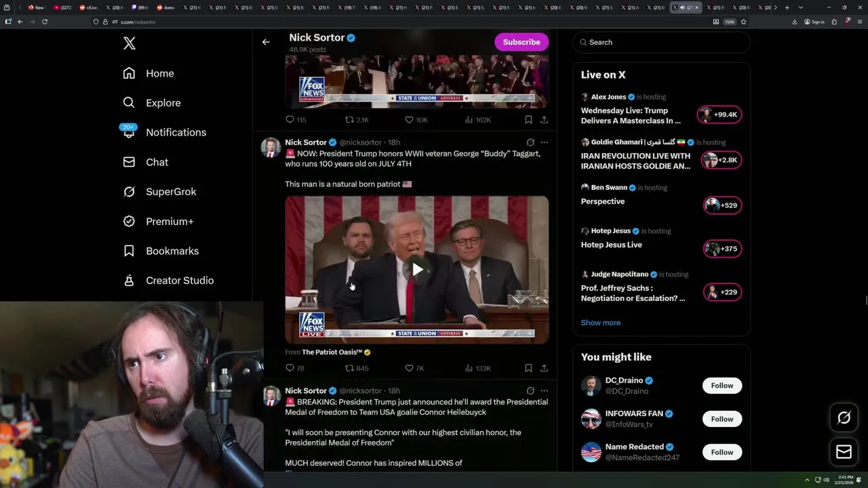Play the Trump State of the Union video

coord(417,270)
